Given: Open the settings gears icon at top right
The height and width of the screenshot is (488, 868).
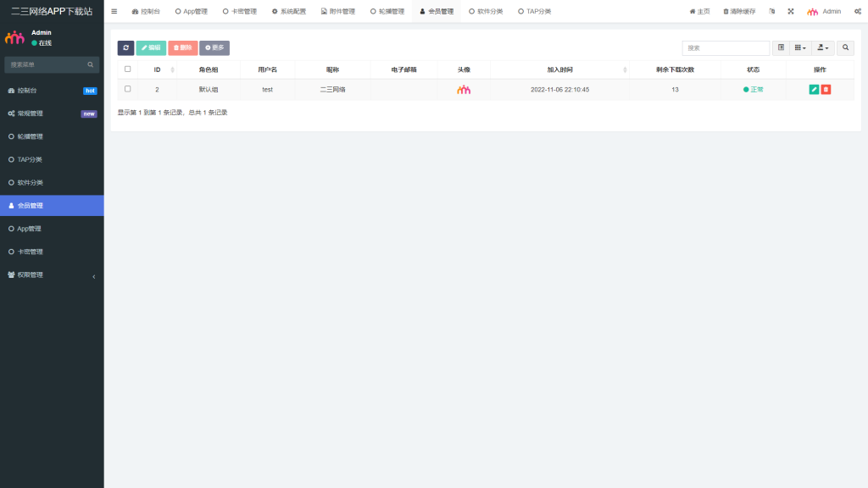Looking at the screenshot, I should [858, 12].
